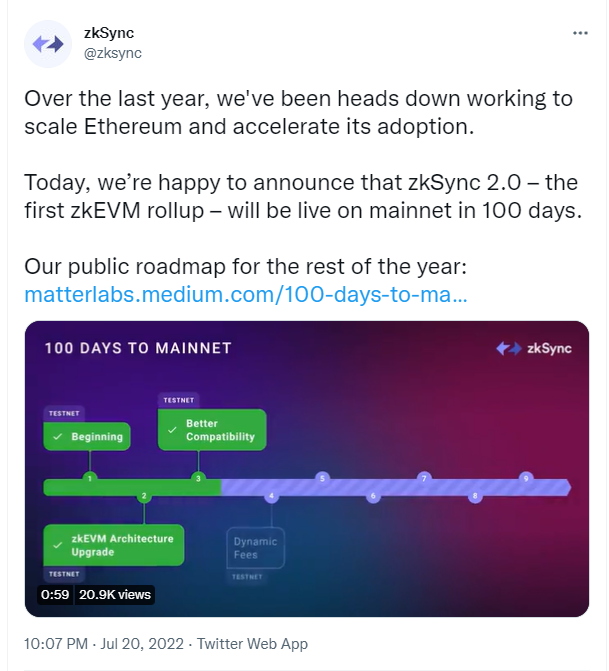Open the matterlabs.medium.com roadmap link

pos(246,294)
